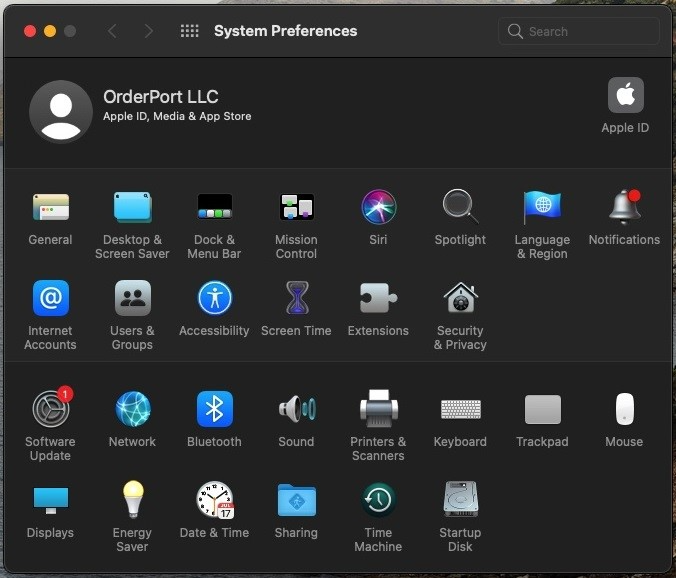Click inside the Search field
This screenshot has width=676, height=578.
click(x=579, y=31)
